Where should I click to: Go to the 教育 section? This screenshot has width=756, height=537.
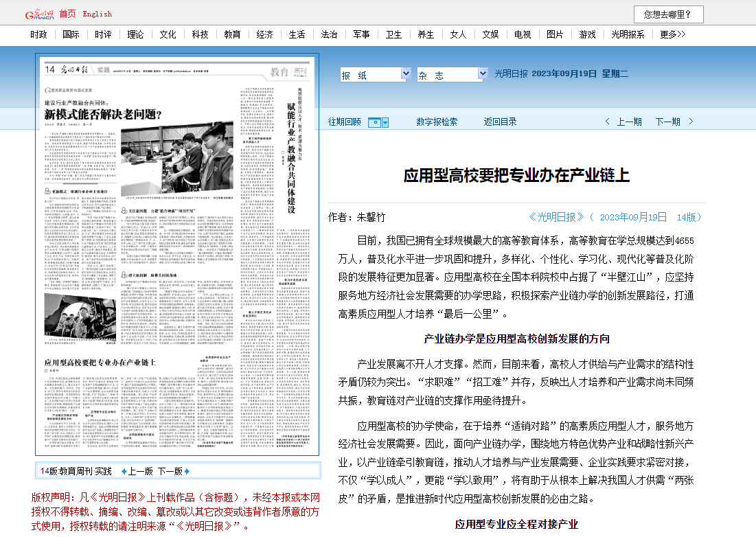[232, 34]
